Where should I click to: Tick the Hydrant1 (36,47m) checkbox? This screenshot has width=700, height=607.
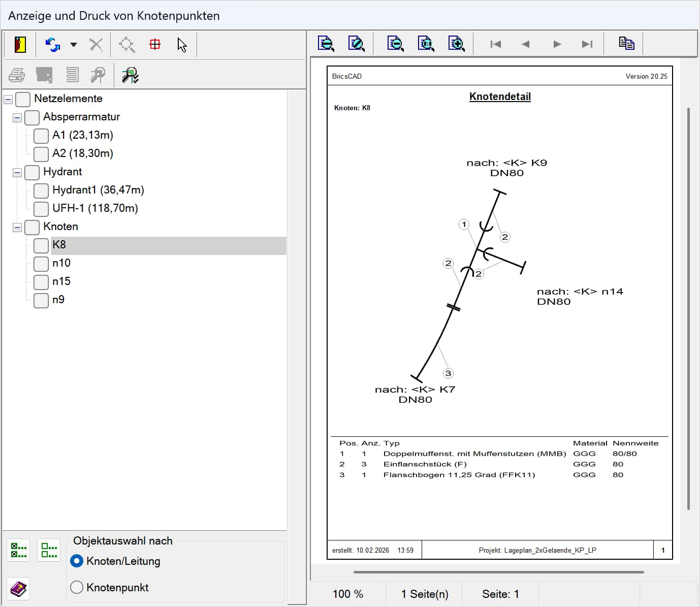coord(41,190)
